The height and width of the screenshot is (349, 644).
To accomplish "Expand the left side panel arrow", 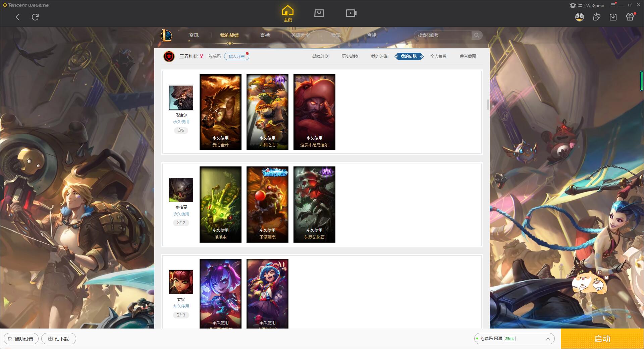I will pos(2,187).
